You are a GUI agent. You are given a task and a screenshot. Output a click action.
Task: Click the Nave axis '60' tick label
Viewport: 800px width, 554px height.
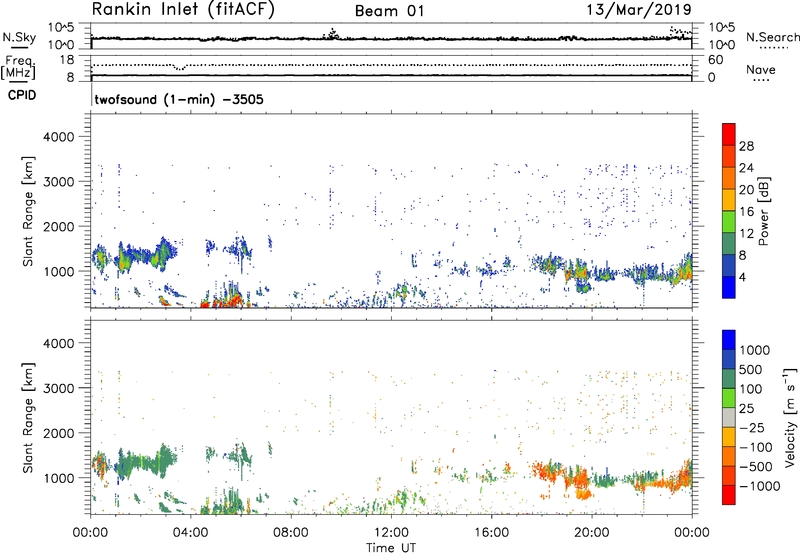[716, 60]
